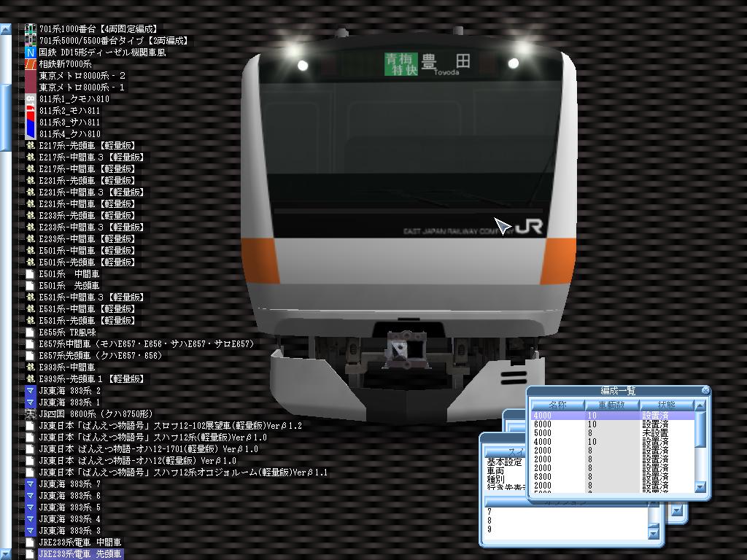Click the blue icon beside 811系4_クハ810
The height and width of the screenshot is (560, 747).
pos(31,134)
